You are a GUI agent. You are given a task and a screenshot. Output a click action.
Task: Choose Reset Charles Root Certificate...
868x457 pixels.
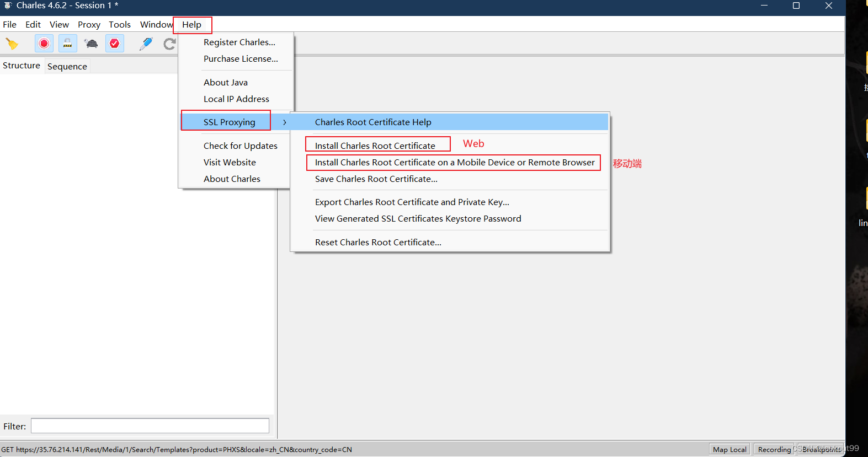378,243
